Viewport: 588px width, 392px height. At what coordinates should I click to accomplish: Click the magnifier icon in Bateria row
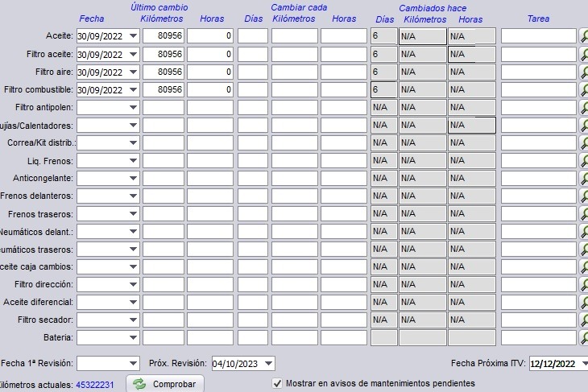coord(584,337)
